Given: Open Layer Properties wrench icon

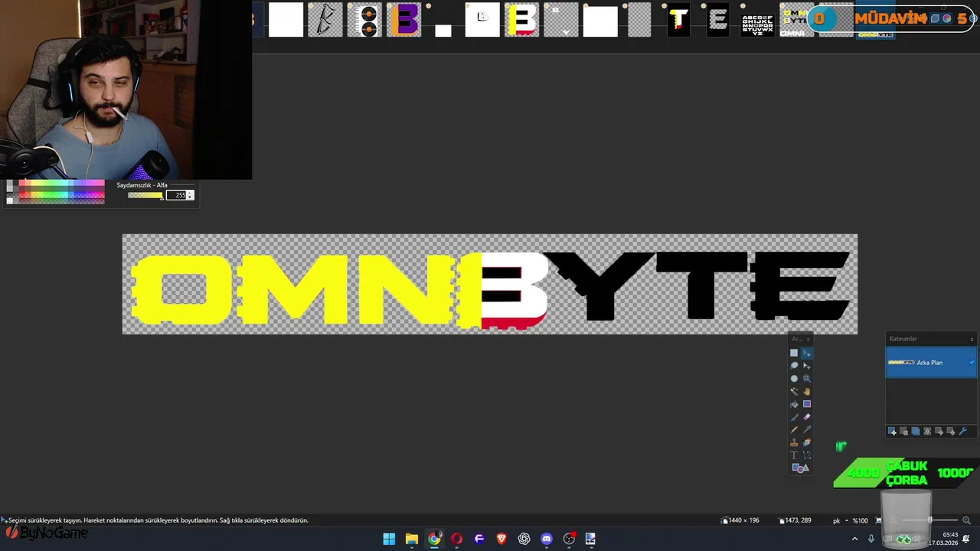Looking at the screenshot, I should point(963,432).
